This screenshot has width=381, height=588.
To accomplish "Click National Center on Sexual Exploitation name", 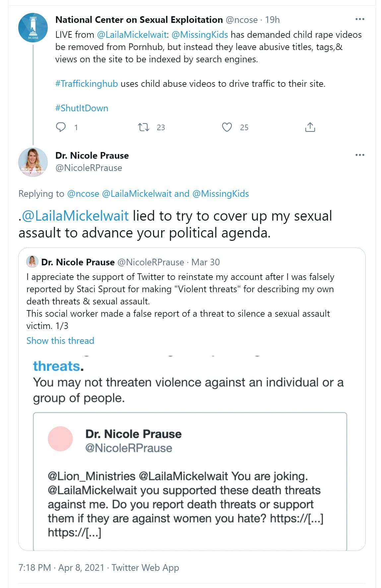I will pyautogui.click(x=139, y=20).
